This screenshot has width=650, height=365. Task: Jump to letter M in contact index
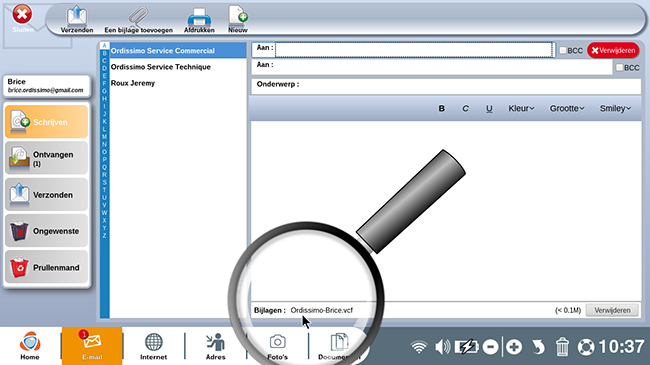[x=104, y=136]
